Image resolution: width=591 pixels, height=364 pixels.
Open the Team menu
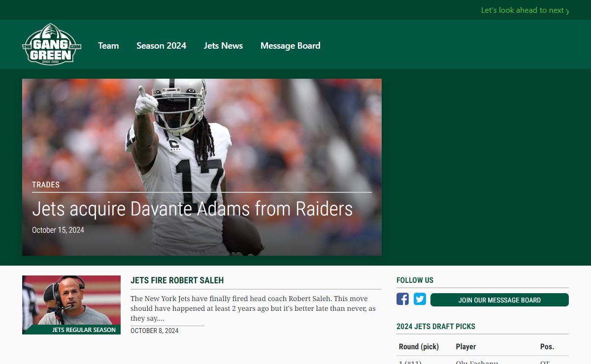(x=108, y=46)
